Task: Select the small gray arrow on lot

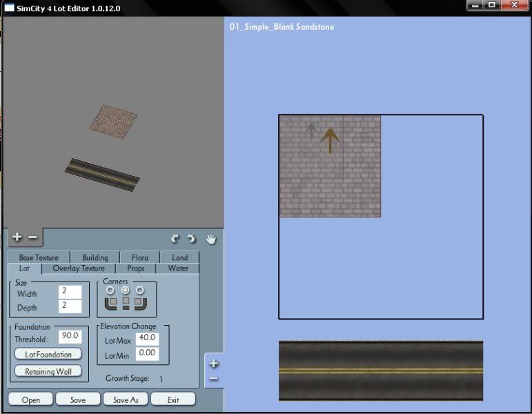Action: [x=311, y=131]
